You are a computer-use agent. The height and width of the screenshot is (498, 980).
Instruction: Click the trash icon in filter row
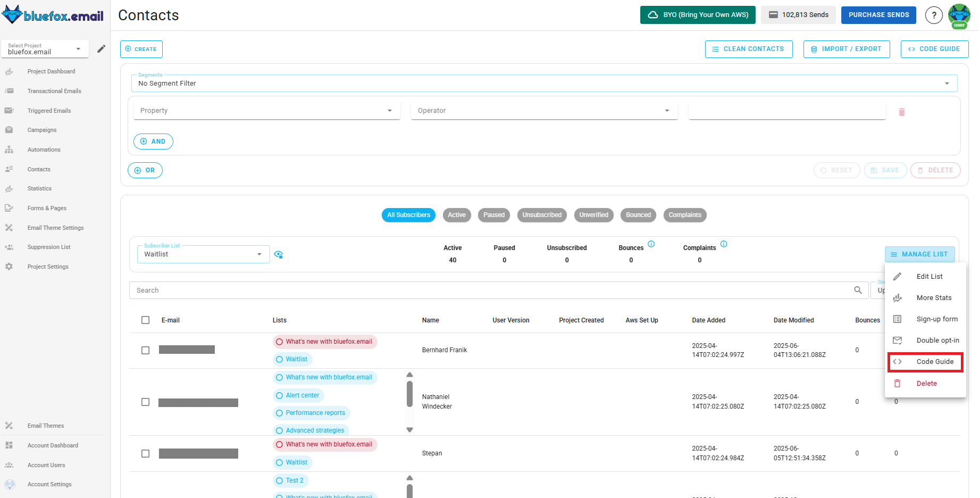[901, 112]
